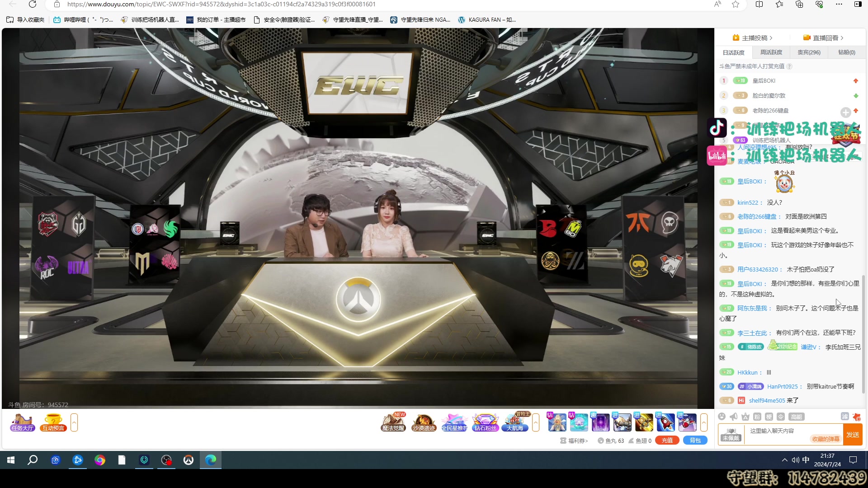Expand the activity list next to 互动预言
The width and height of the screenshot is (868, 488).
pos(74,422)
